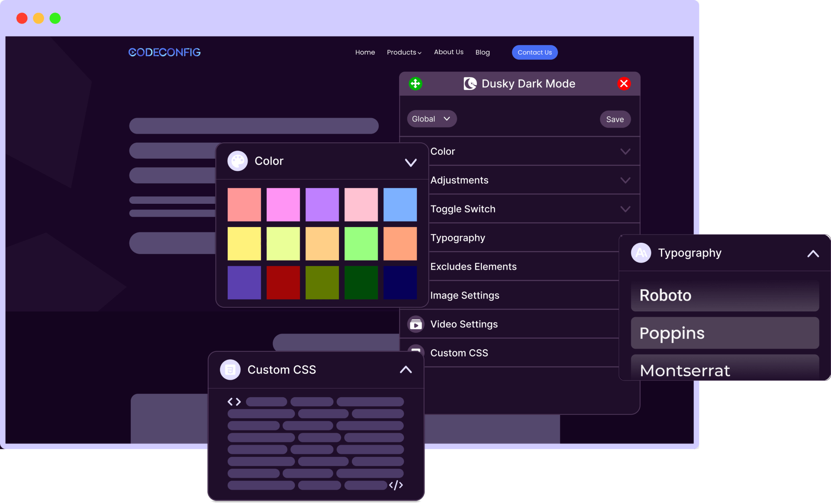Pick the olive green color swatch
Screen dimensions: 831x504
[322, 282]
